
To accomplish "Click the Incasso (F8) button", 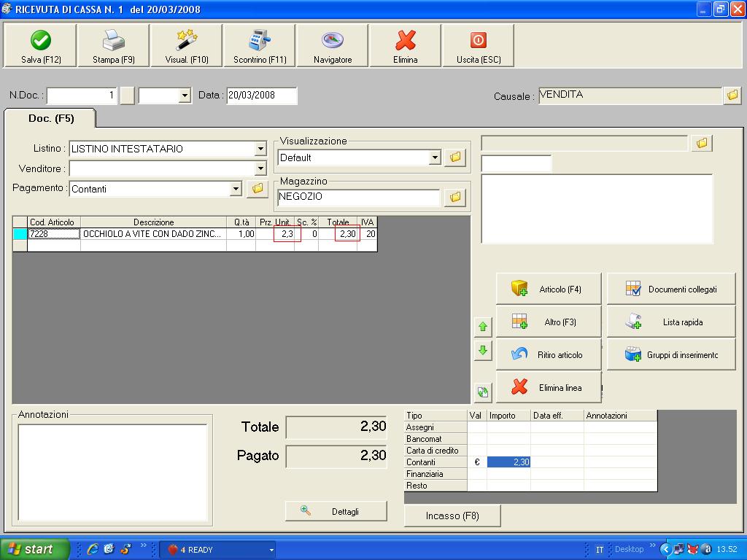I will tap(452, 516).
